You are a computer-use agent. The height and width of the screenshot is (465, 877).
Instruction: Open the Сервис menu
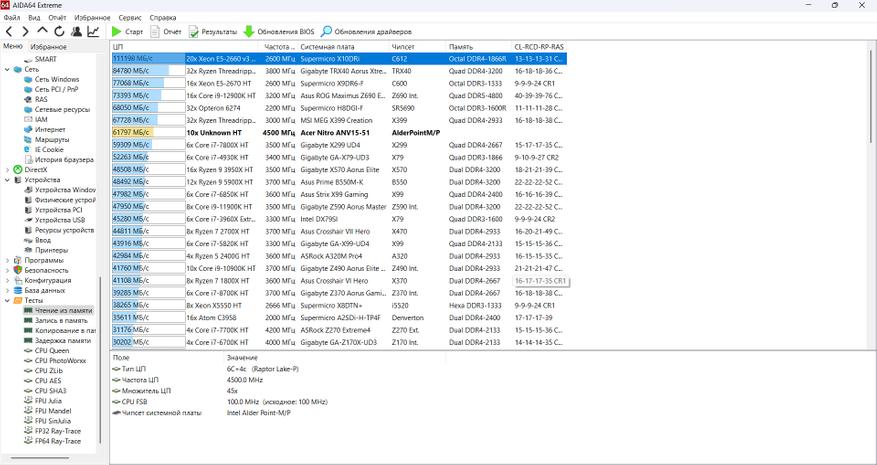(130, 18)
